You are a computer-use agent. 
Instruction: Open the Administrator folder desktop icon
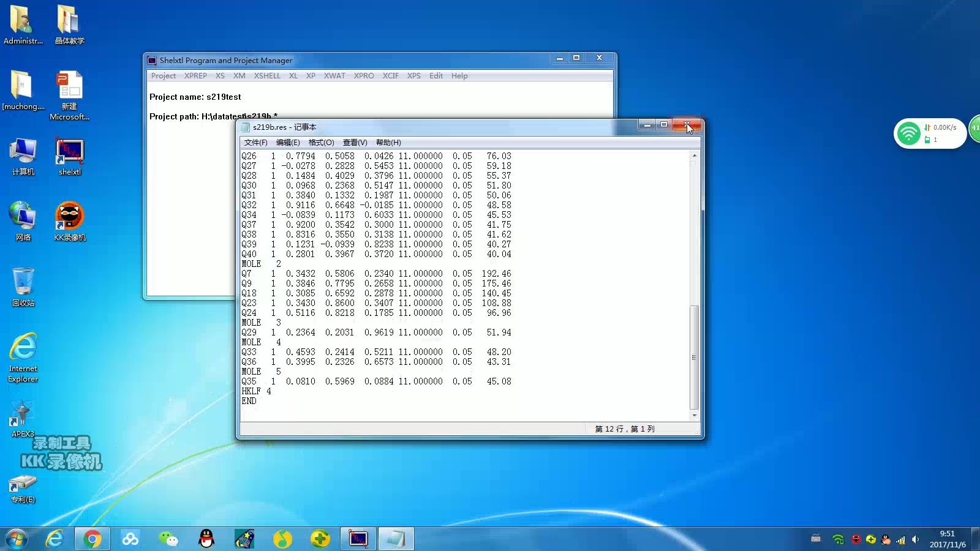click(23, 24)
